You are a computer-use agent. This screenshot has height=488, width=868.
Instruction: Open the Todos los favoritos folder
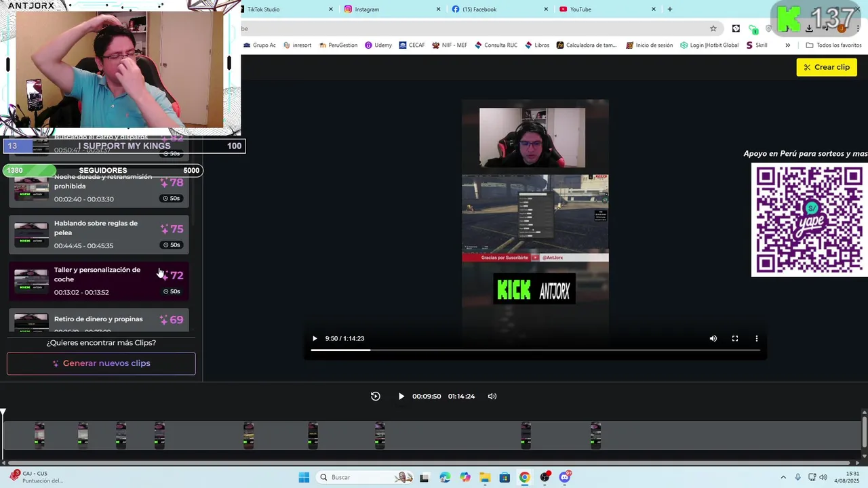(833, 45)
